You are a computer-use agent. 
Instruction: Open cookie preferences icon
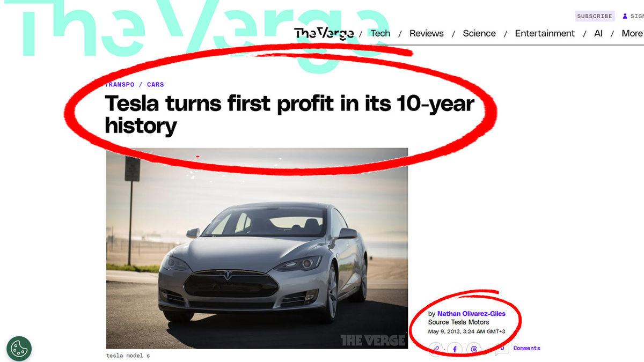[x=19, y=348]
